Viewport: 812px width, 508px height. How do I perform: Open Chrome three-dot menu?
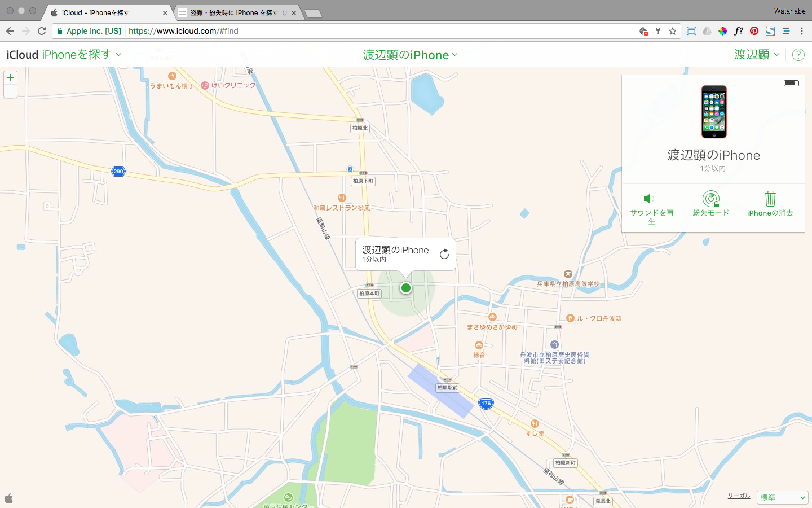802,31
